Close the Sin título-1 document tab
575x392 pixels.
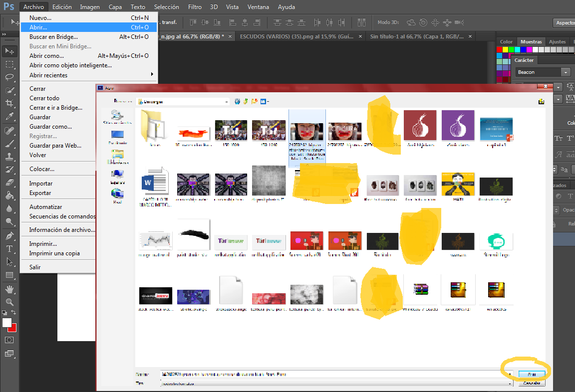pos(470,36)
